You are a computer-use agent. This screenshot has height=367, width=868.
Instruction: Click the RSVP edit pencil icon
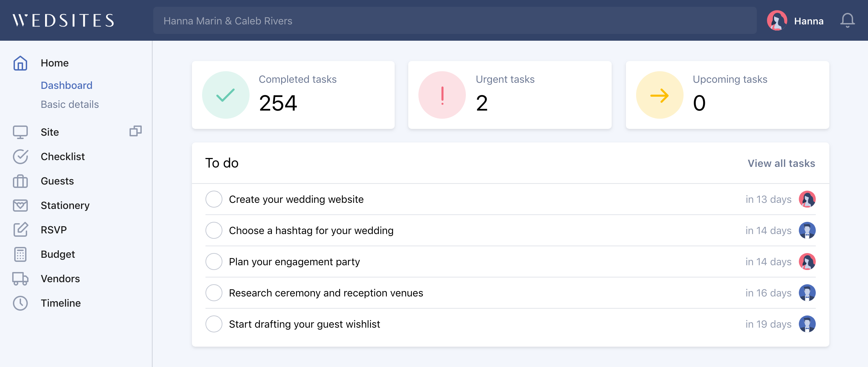(20, 230)
